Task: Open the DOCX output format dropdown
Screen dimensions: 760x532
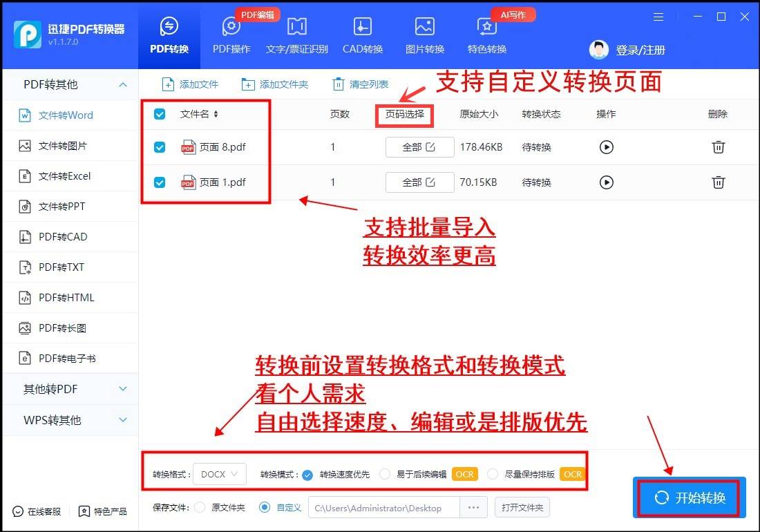Action: [219, 475]
